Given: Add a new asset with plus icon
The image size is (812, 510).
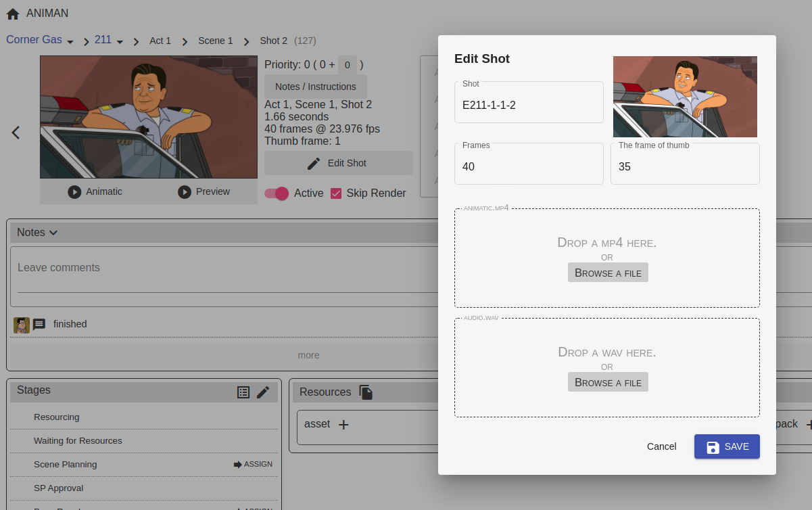Looking at the screenshot, I should [343, 425].
